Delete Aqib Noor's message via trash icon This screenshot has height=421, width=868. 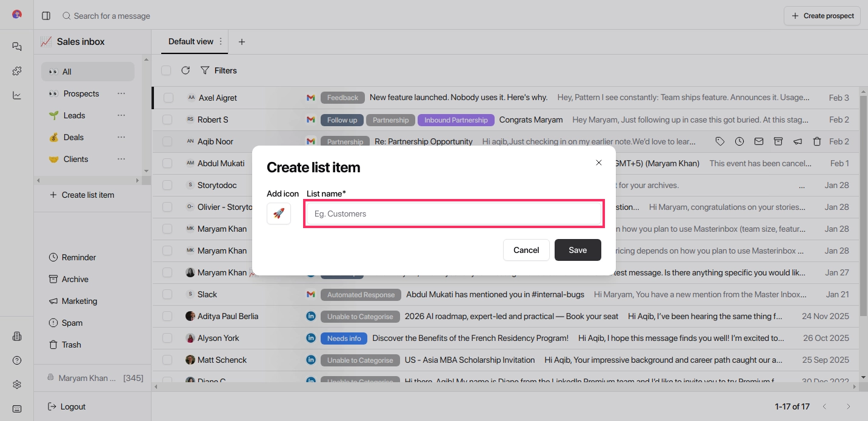(817, 141)
